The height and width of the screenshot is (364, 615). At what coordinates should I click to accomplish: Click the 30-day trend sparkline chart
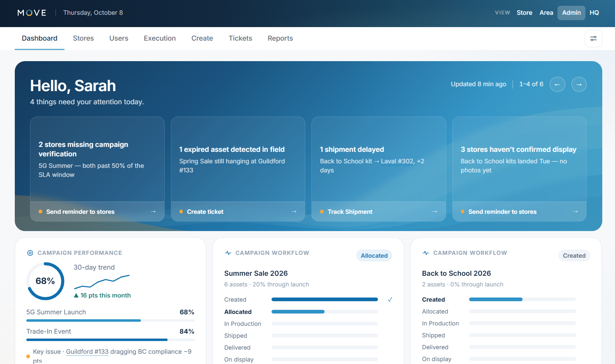[102, 282]
